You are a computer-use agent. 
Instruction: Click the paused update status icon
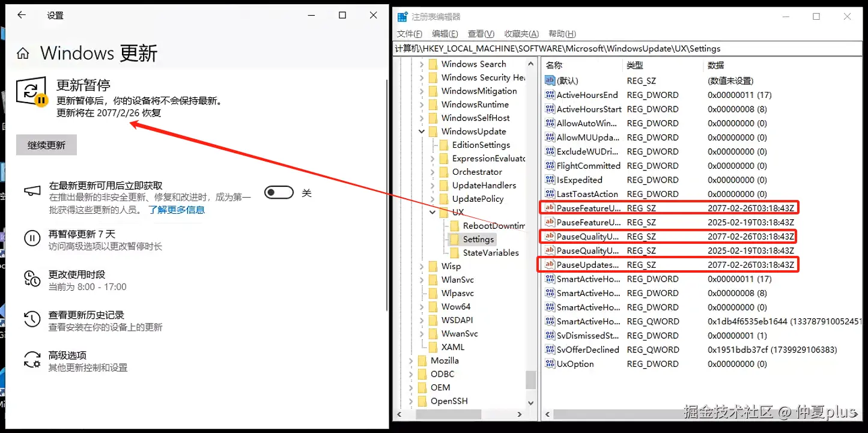click(x=31, y=92)
